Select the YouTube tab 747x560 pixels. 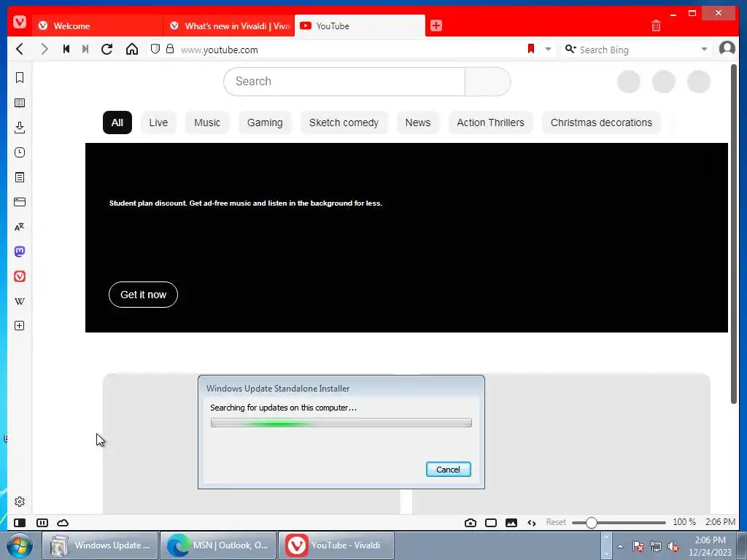(360, 26)
